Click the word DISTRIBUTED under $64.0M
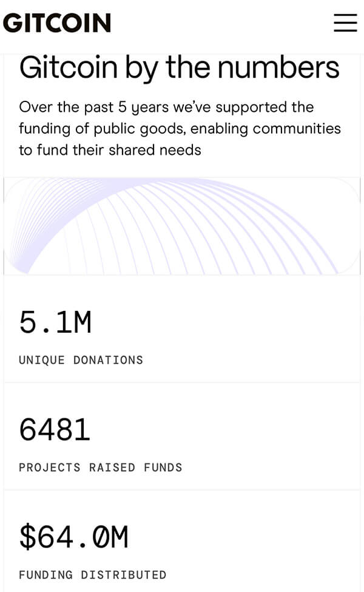The height and width of the screenshot is (592, 364). [x=124, y=574]
